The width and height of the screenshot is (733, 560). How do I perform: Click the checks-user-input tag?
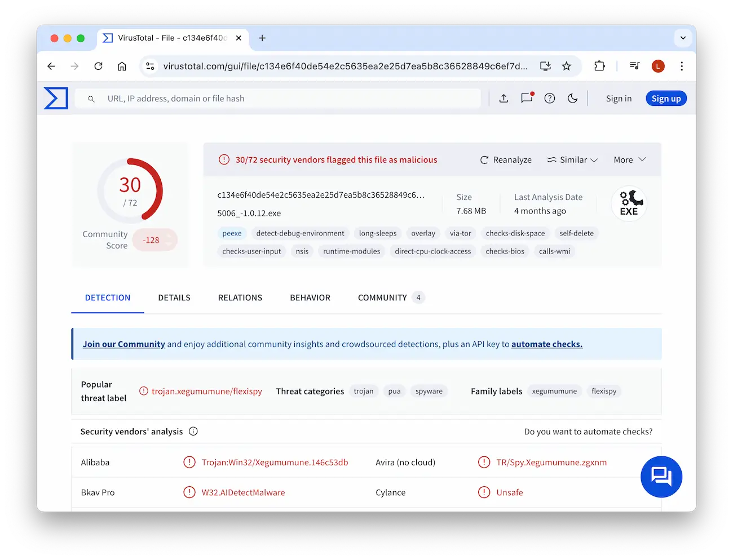pos(251,251)
